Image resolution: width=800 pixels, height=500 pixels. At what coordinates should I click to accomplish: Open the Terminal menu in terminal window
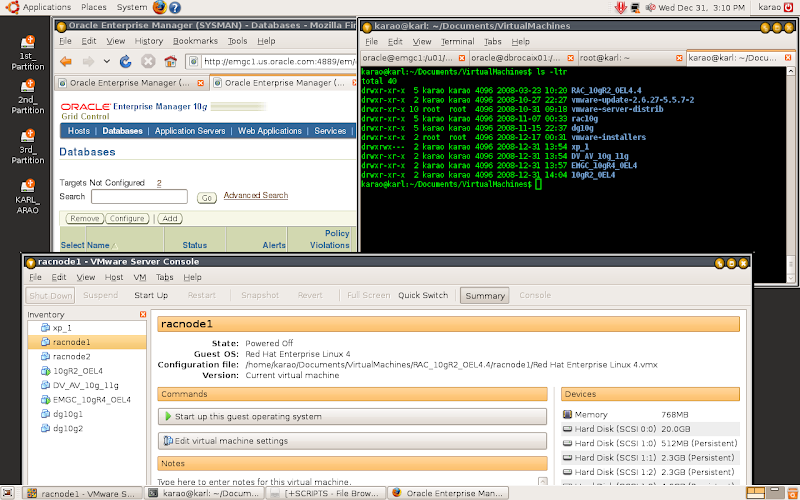pos(457,42)
